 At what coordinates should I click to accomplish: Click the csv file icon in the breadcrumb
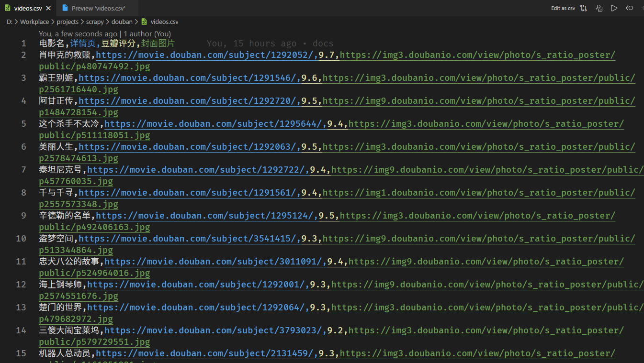[x=144, y=22]
